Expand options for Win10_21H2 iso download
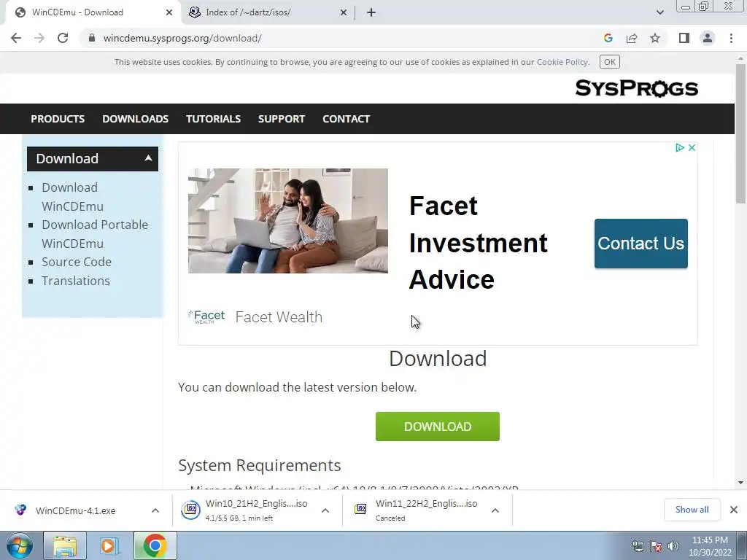The height and width of the screenshot is (560, 747). (325, 510)
